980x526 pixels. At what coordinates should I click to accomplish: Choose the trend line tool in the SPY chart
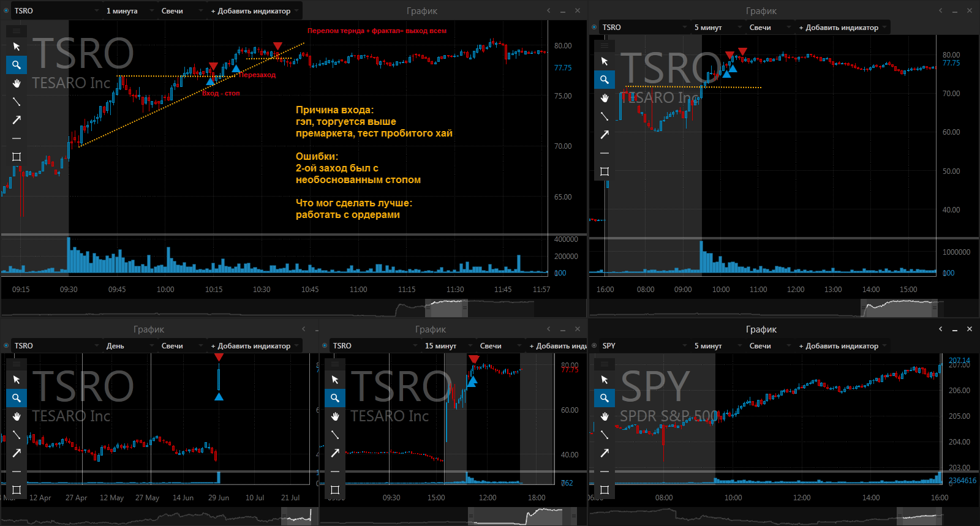tap(605, 435)
